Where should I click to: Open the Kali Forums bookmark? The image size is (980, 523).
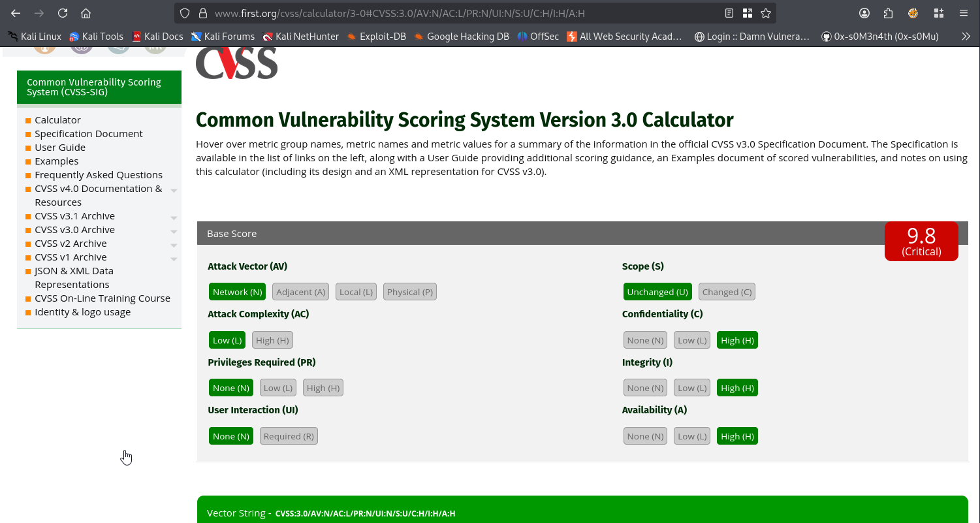click(x=223, y=37)
